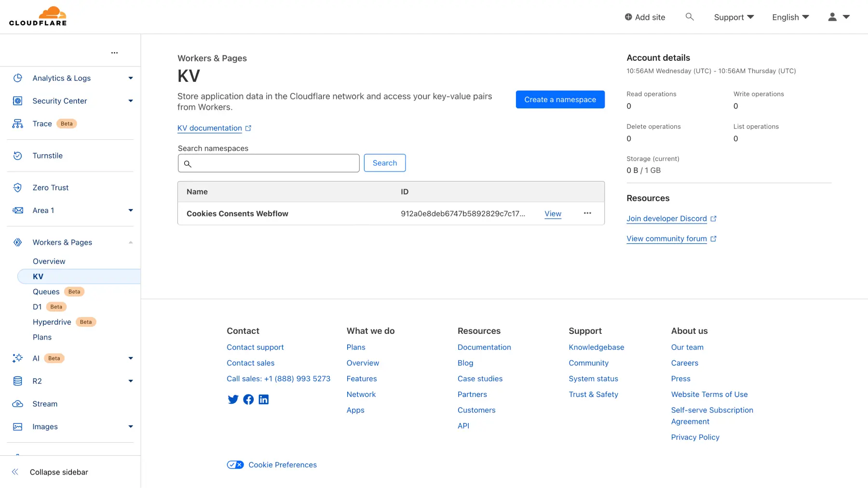Click the Search button for namespaces
Image resolution: width=868 pixels, height=488 pixels.
coord(385,163)
